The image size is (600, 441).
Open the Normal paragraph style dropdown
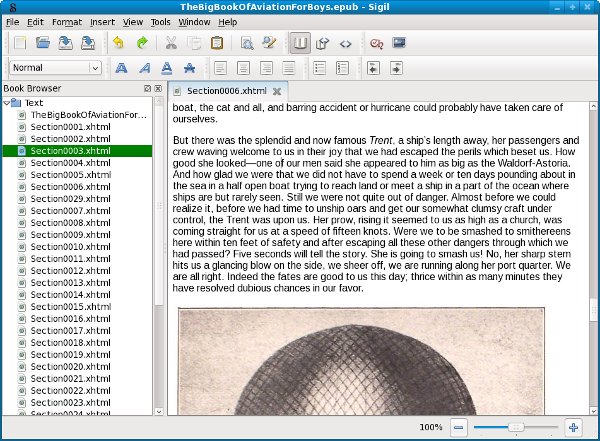click(x=55, y=68)
